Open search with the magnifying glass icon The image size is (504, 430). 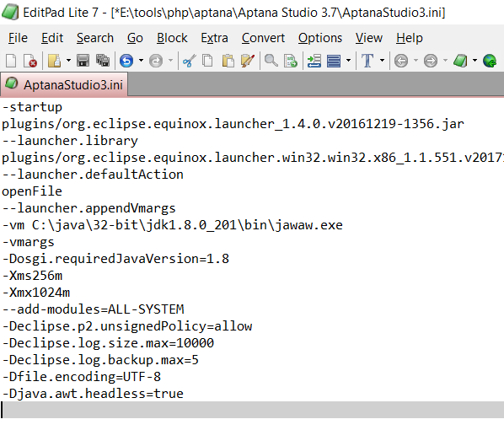(271, 61)
